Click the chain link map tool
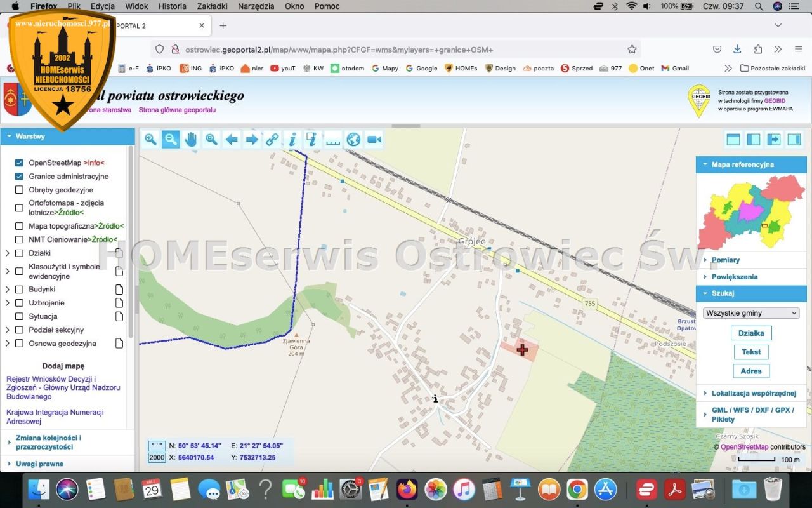The height and width of the screenshot is (508, 812). pyautogui.click(x=272, y=140)
